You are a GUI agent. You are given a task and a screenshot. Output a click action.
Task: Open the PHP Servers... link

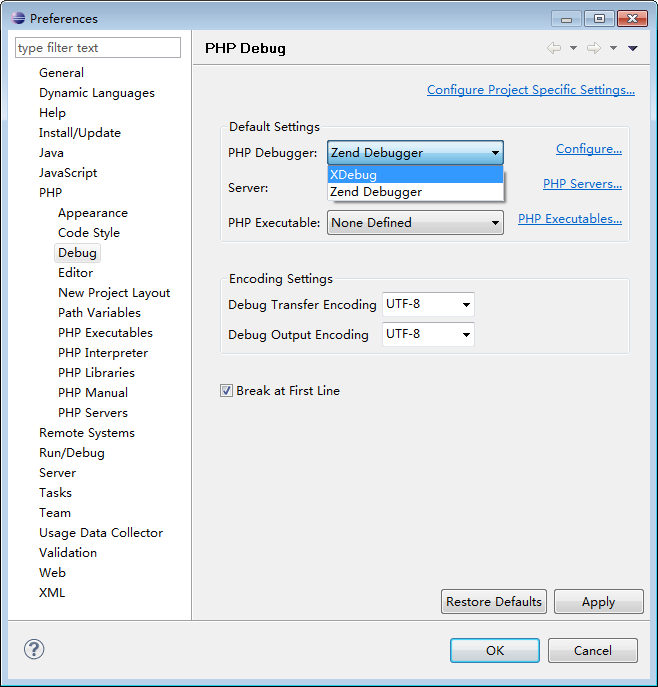(582, 184)
